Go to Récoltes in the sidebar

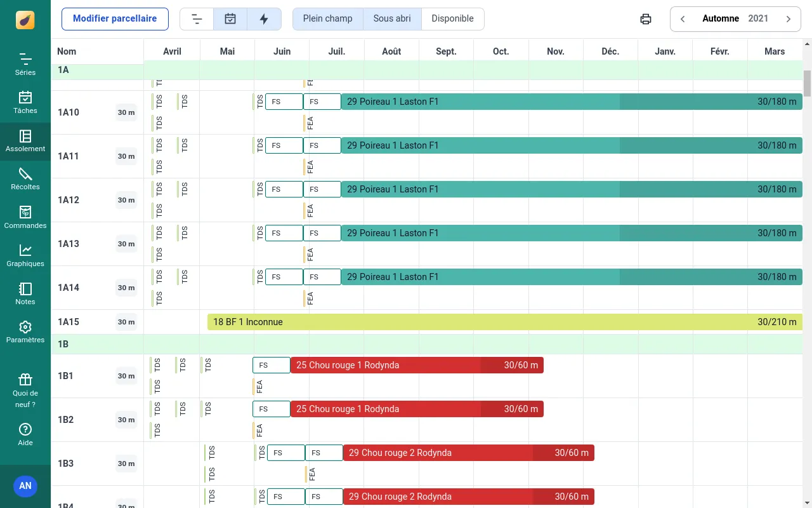25,178
